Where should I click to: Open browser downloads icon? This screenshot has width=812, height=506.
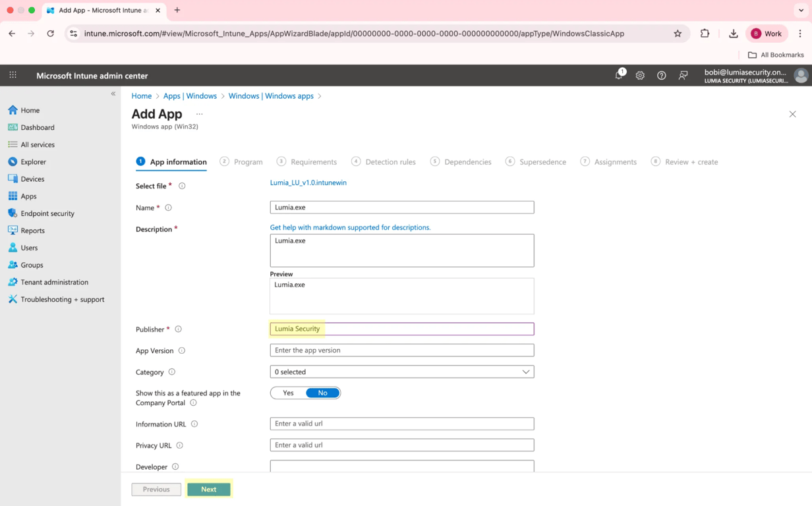coord(733,34)
